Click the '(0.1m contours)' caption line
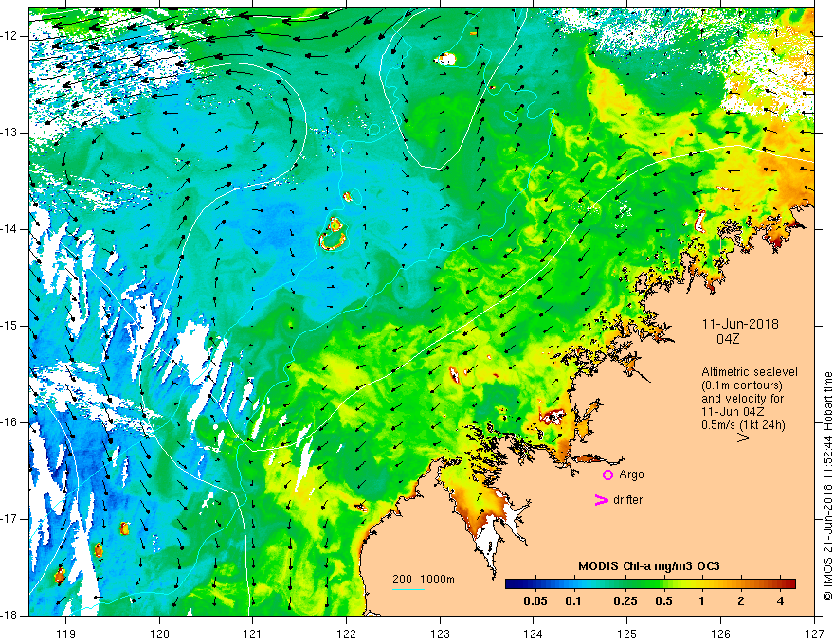Screen dimensions: 834x644 742,385
